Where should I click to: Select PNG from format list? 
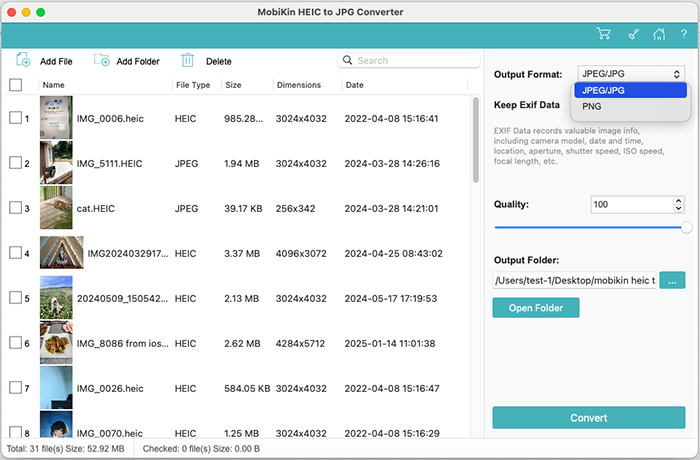pos(630,106)
